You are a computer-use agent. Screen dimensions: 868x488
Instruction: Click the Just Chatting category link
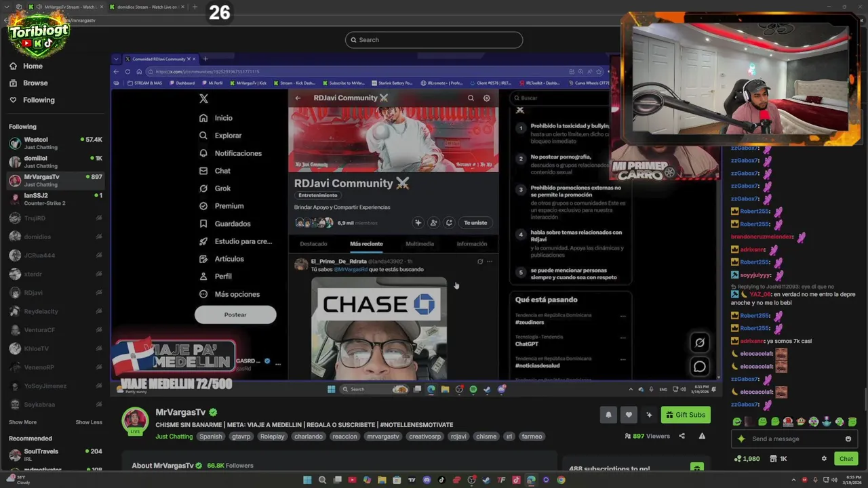click(x=174, y=436)
